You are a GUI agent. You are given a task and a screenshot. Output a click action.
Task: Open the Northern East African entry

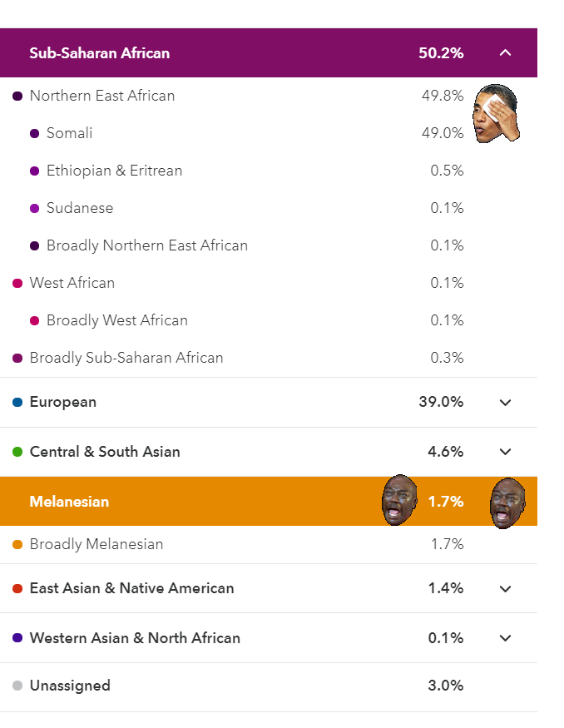click(x=102, y=96)
